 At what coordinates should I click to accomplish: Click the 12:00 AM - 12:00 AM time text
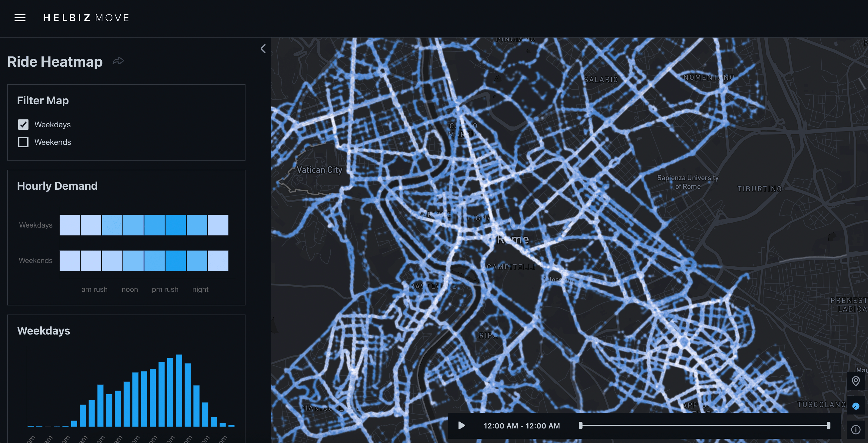(522, 426)
